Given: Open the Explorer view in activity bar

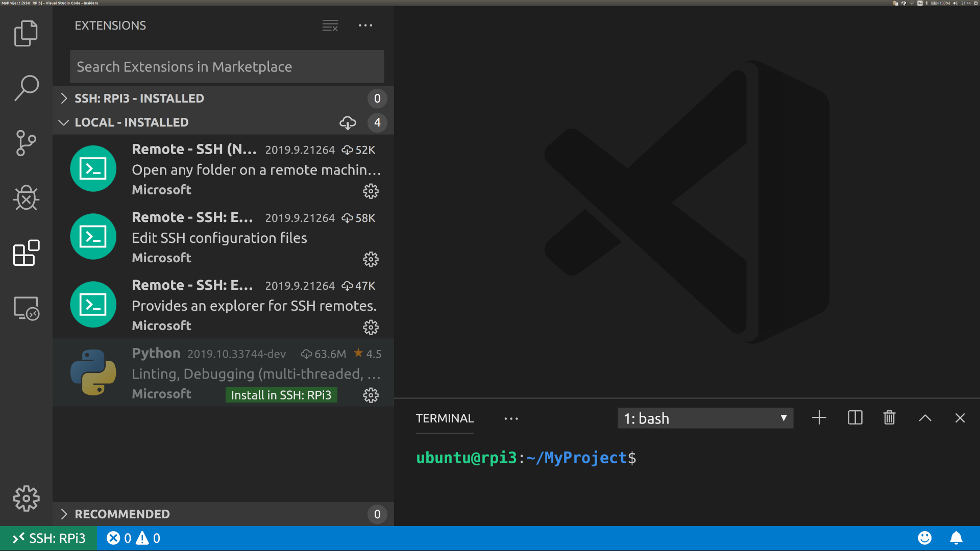Looking at the screenshot, I should [x=26, y=33].
